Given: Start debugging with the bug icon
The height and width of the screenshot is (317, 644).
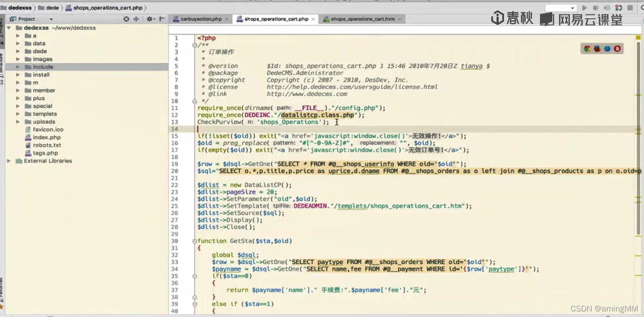Looking at the screenshot, I should [x=596, y=8].
